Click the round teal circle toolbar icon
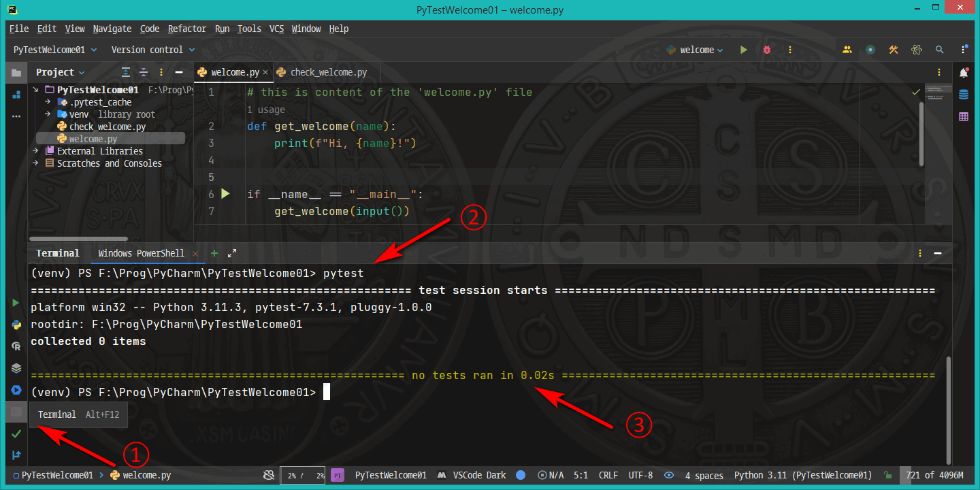980x490 pixels. (870, 50)
